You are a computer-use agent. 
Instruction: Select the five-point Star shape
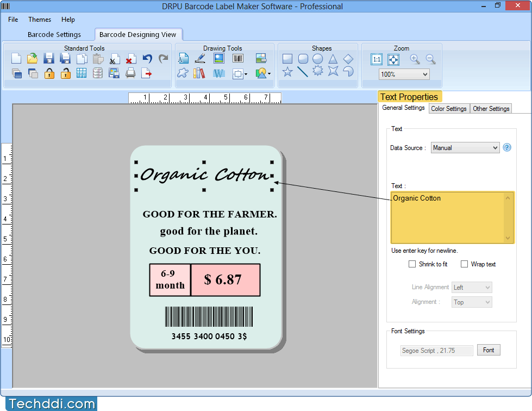point(287,72)
